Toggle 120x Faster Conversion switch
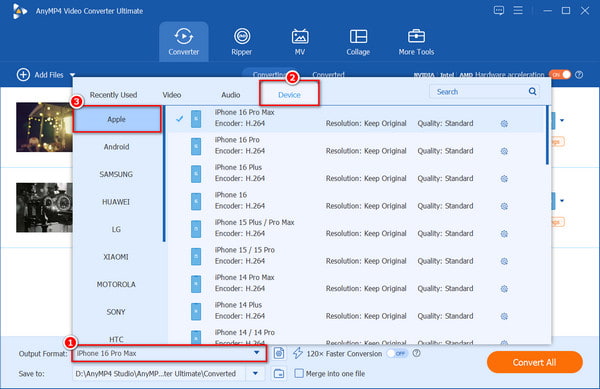Viewport: 600px width, 389px height. point(397,353)
